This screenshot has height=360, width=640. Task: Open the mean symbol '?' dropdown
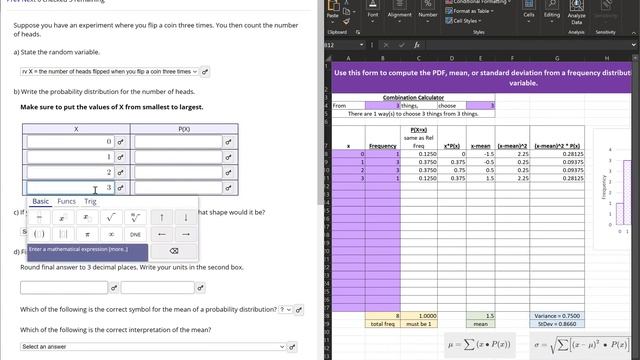click(x=285, y=310)
